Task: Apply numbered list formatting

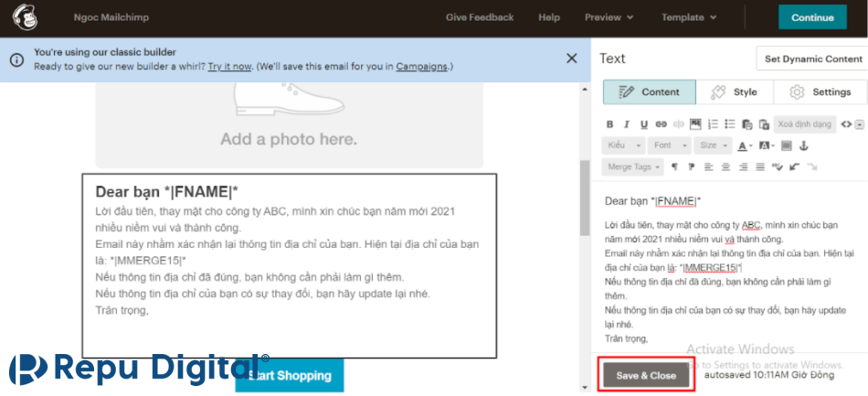Action: (713, 124)
